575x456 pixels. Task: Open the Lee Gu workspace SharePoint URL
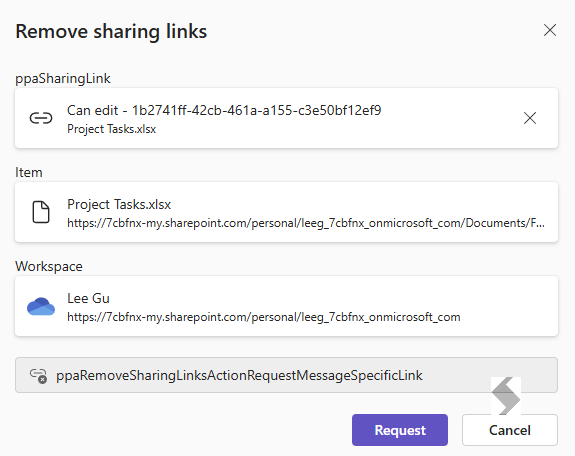tap(264, 317)
